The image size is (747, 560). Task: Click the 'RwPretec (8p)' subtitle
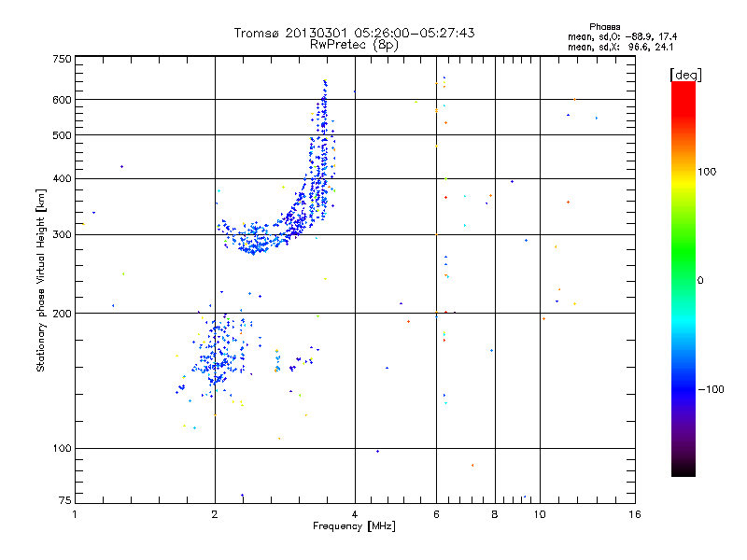[x=354, y=45]
